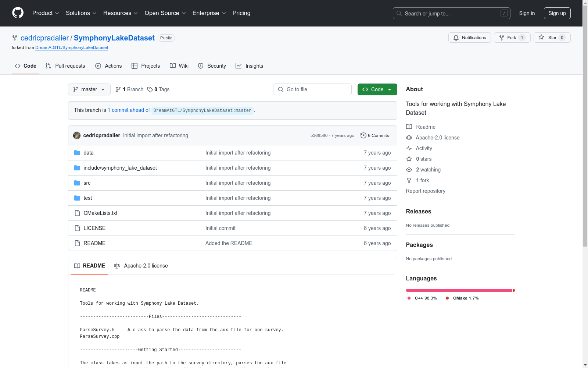
Task: Open the Packages heading link
Action: point(419,245)
